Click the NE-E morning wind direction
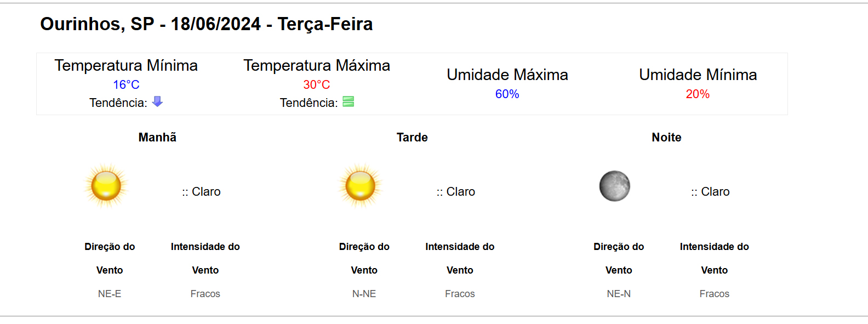 point(110,294)
